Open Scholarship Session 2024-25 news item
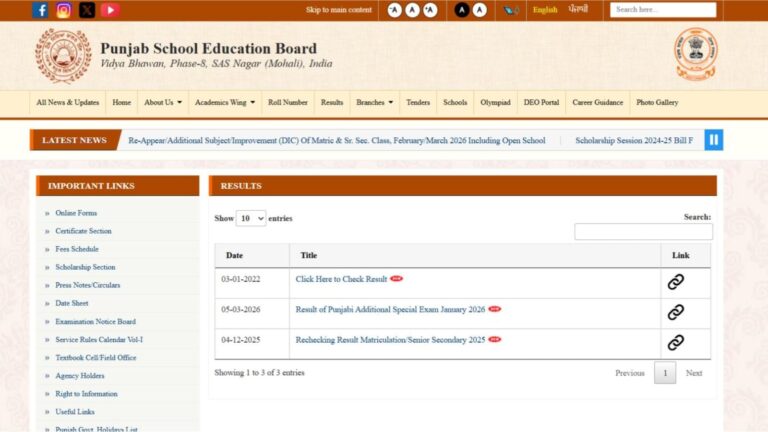 (x=634, y=141)
